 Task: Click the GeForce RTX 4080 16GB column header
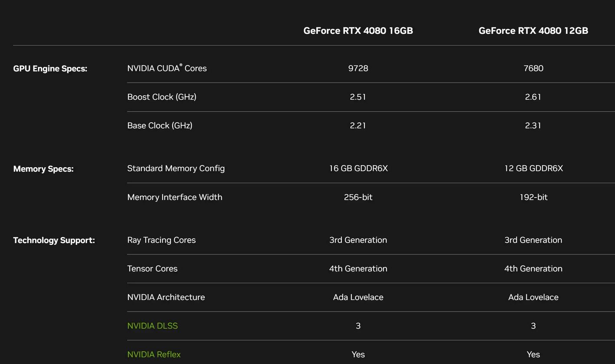(358, 31)
